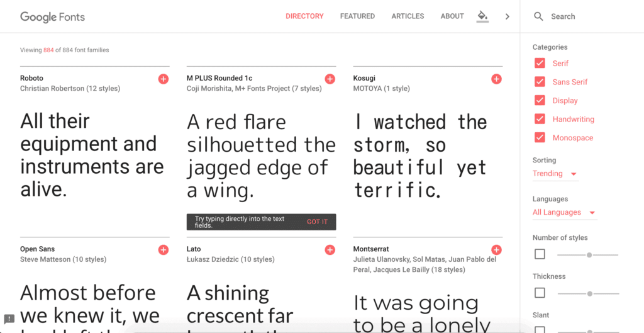
Task: Click the search magnifier icon
Action: tap(538, 16)
